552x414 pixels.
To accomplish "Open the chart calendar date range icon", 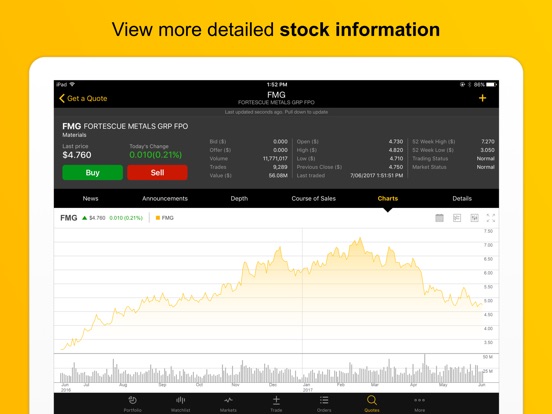I will coord(439,218).
